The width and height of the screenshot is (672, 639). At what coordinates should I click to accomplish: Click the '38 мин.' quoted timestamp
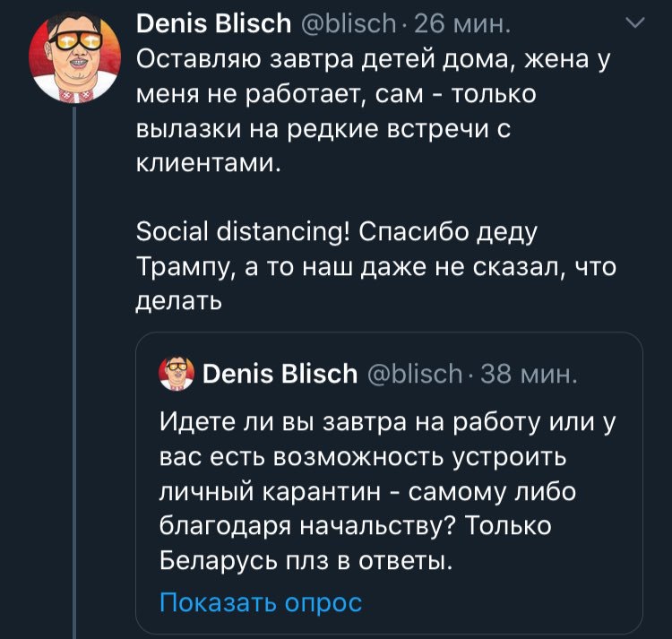point(529,372)
